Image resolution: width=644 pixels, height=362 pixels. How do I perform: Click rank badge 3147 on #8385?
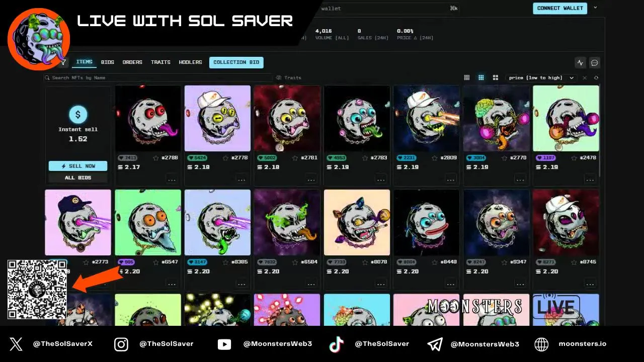[x=197, y=262]
